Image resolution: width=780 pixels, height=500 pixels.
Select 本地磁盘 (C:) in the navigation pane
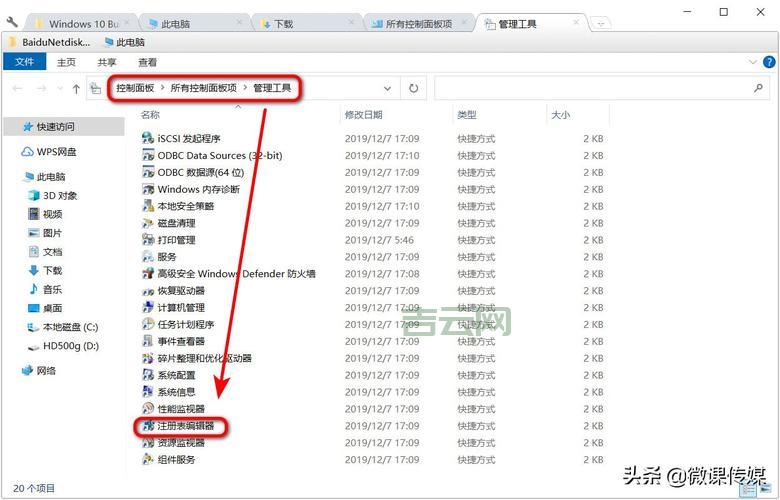click(x=63, y=327)
